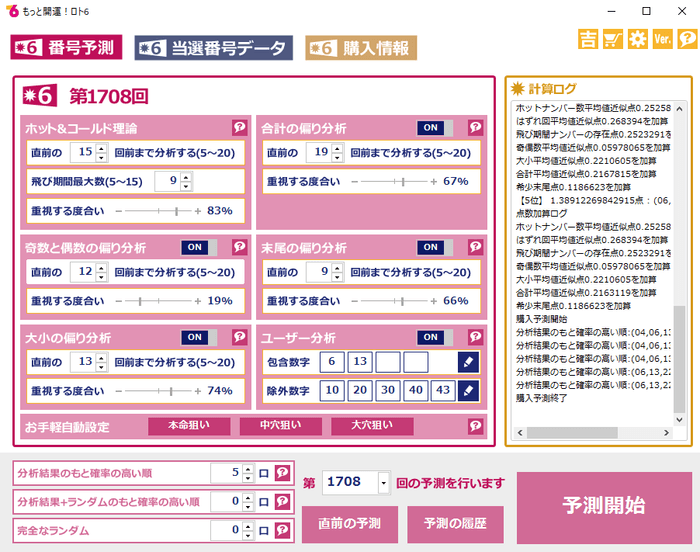Click 計算ログ vertical scrollbar up arrow
The image size is (700, 552).
coord(679,109)
